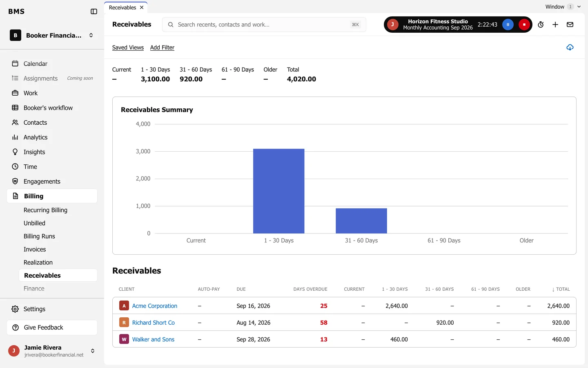Viewport: 588px width, 368px height.
Task: Open the Window dropdown menu
Action: pos(563,7)
